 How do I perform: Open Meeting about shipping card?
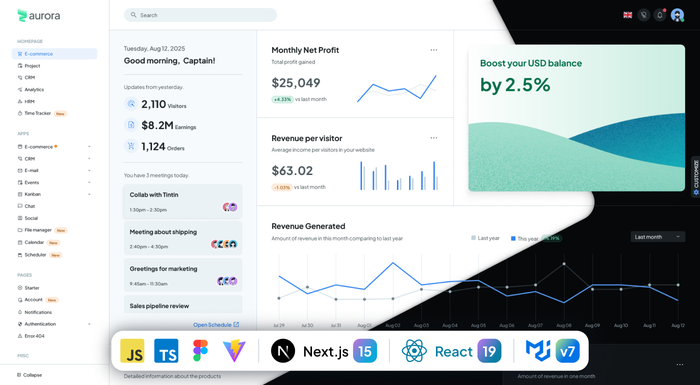click(183, 238)
